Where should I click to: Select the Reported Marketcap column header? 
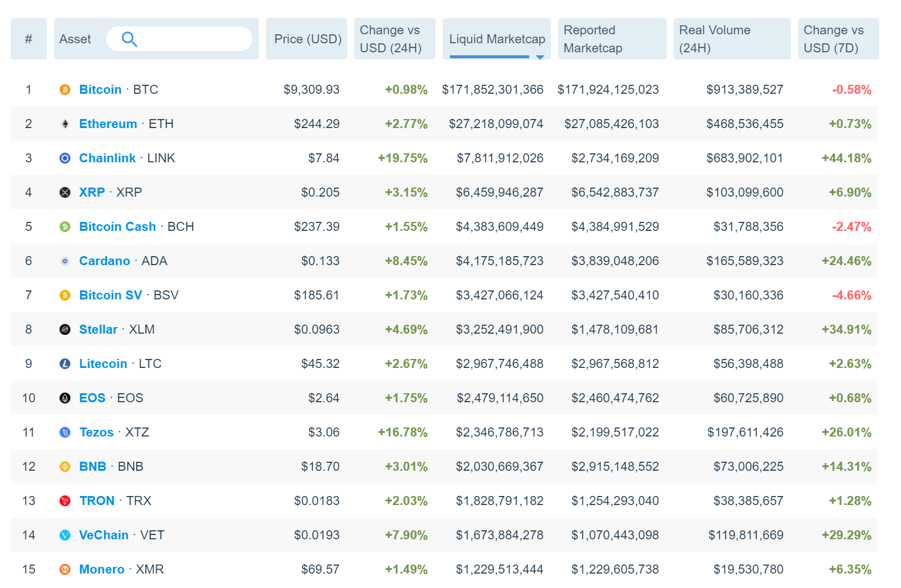[612, 39]
